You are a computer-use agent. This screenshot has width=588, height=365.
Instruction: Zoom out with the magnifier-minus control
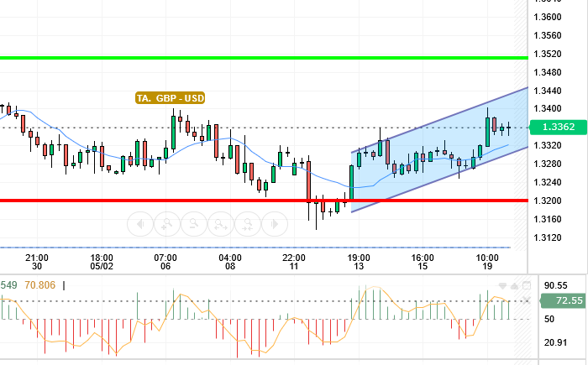point(194,224)
